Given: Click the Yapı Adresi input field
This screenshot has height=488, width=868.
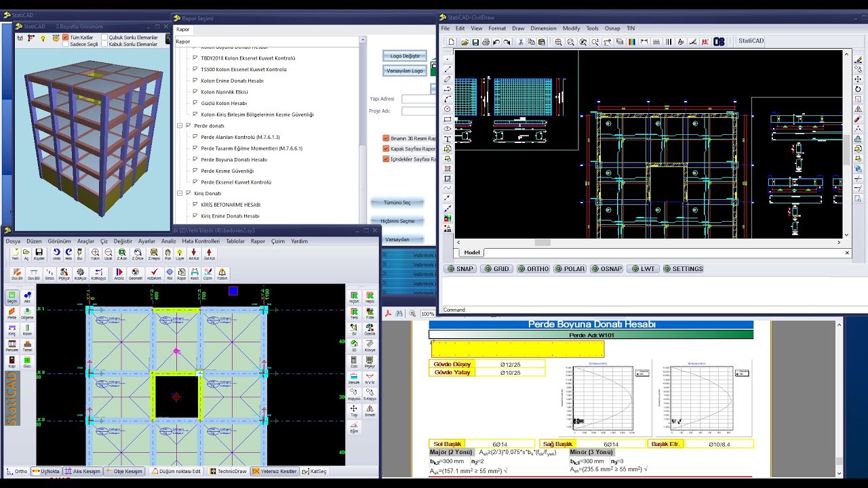Looking at the screenshot, I should (x=418, y=99).
